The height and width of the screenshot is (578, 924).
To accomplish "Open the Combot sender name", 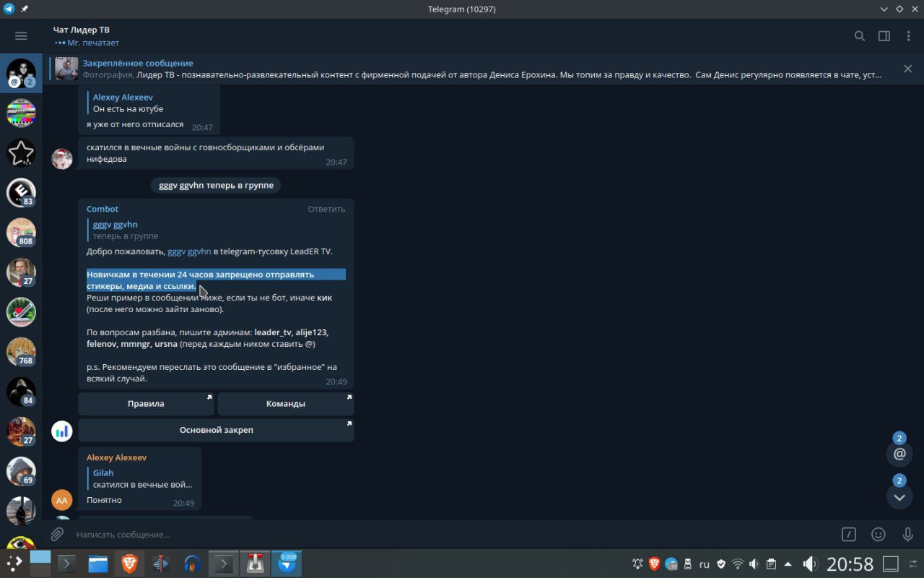I will click(103, 209).
